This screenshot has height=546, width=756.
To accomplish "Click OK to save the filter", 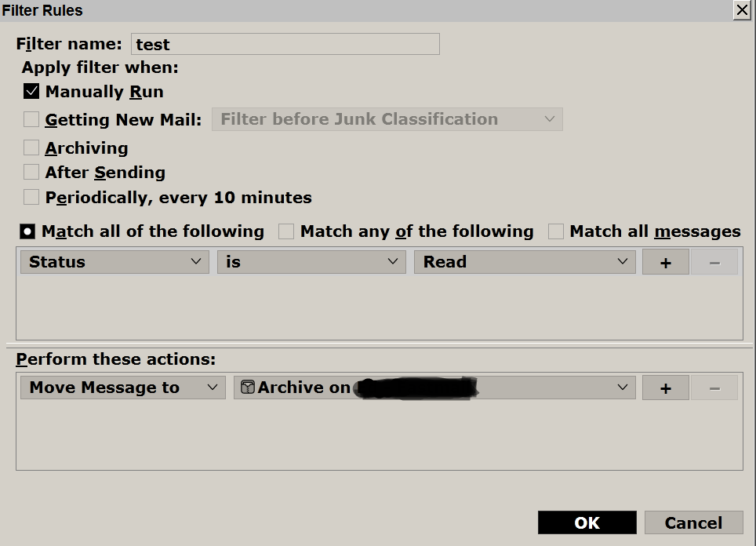I will (x=587, y=523).
